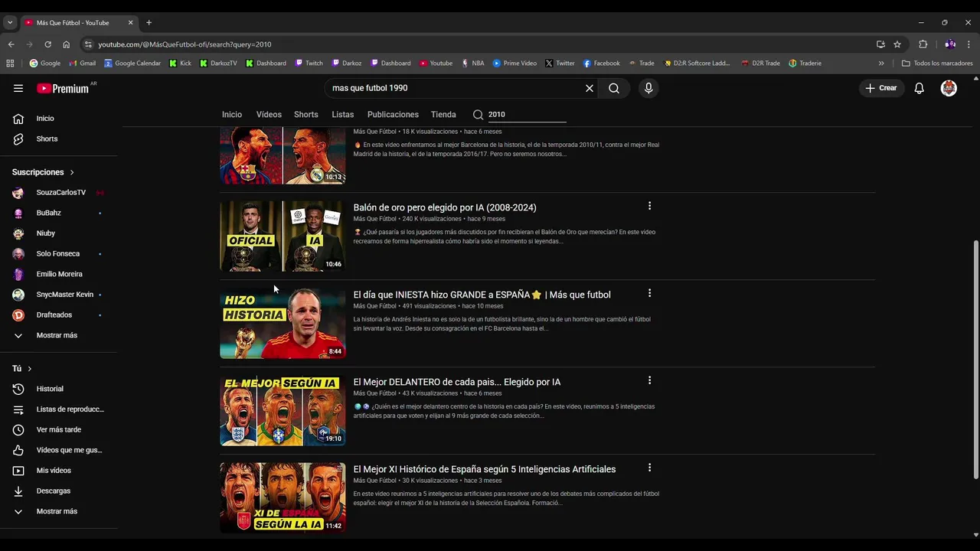
Task: Open options for Balón de oro video
Action: point(649,206)
